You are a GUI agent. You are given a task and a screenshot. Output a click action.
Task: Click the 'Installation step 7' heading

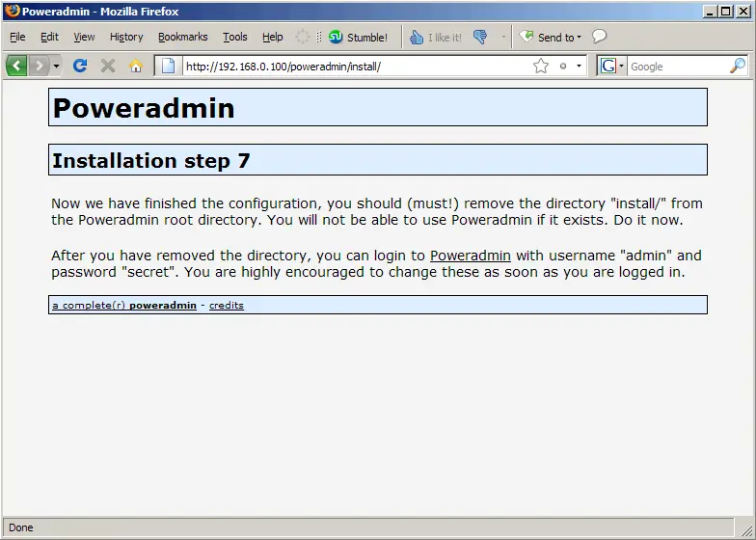point(150,160)
